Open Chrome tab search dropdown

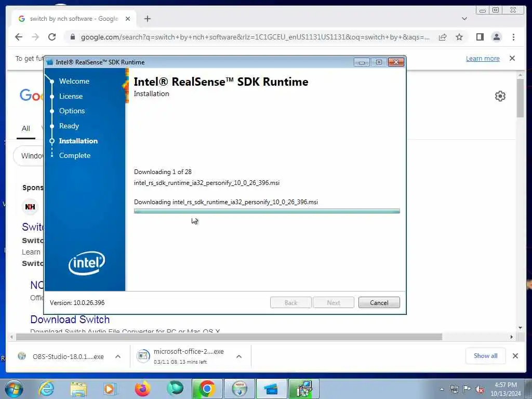click(464, 19)
